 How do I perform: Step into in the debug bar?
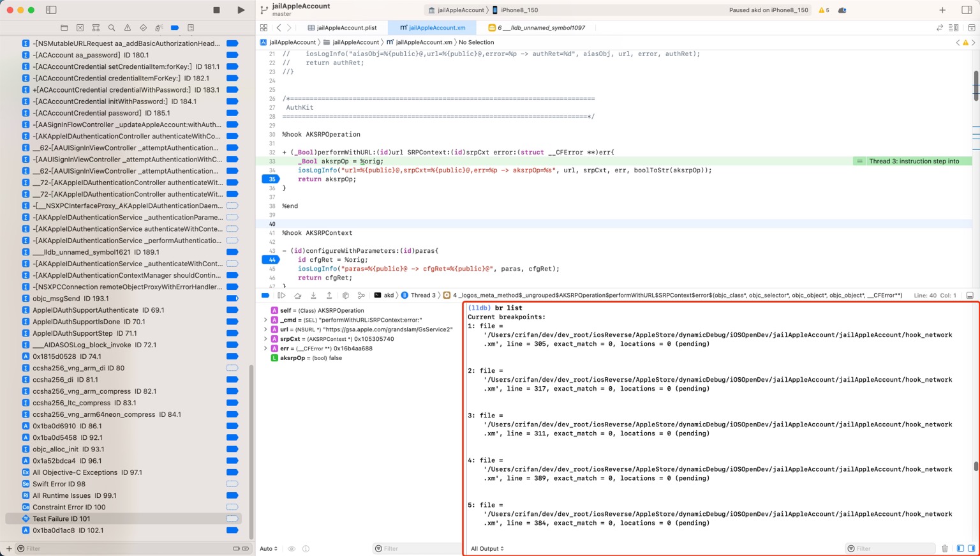(313, 296)
